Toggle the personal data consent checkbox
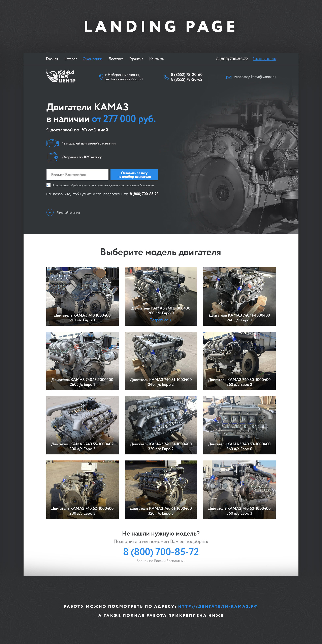This screenshot has width=322, height=644. point(49,186)
